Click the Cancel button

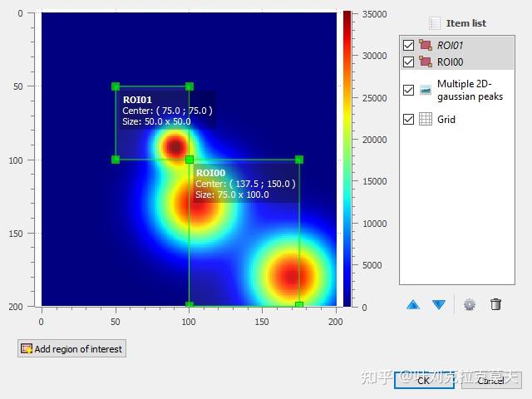click(491, 381)
